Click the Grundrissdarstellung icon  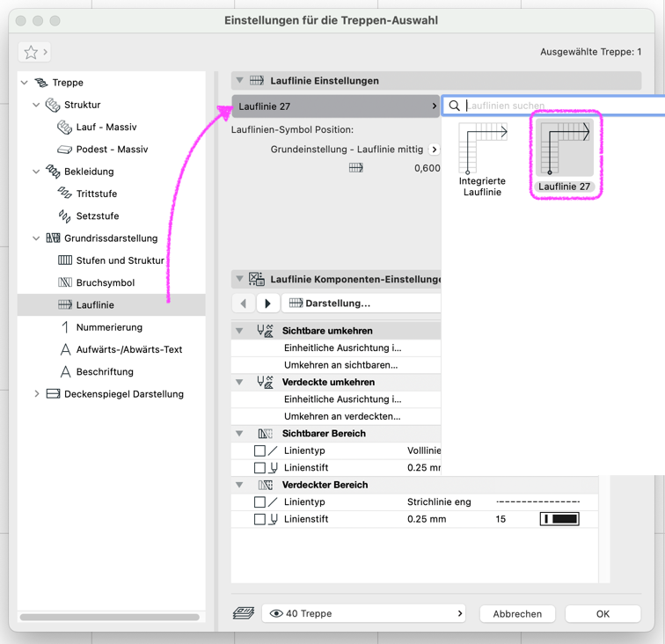53,238
